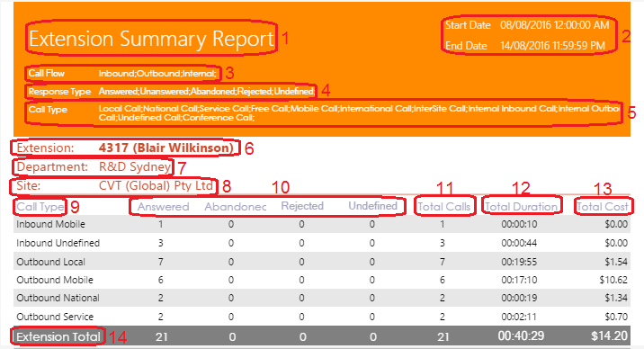Screen dimensions: 644x349
Task: Select extension 4317 (Blair Wilkinson)
Action: click(x=165, y=148)
